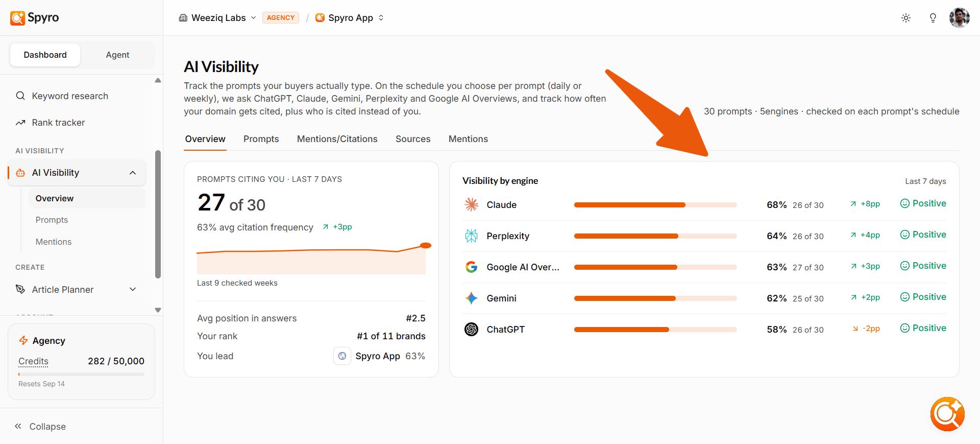This screenshot has height=444, width=980.
Task: Click the "#2.5" average position value
Action: [x=415, y=318]
